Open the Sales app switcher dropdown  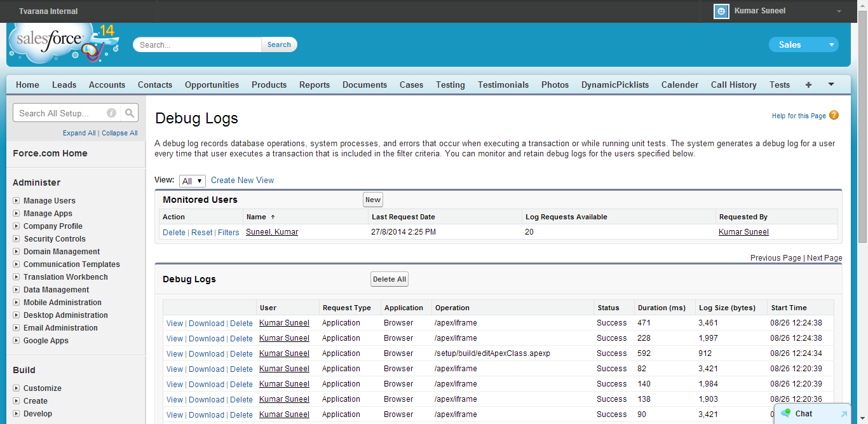(x=803, y=44)
